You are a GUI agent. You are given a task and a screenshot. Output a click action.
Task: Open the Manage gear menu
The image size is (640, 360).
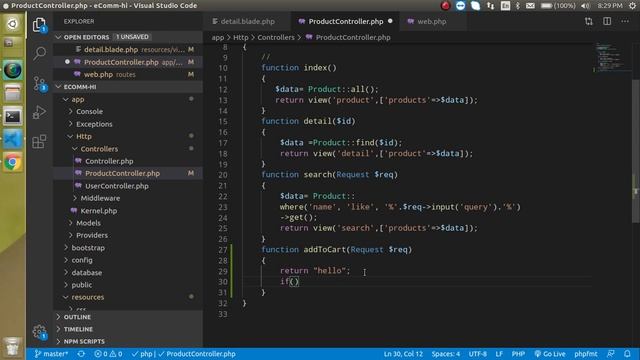pyautogui.click(x=40, y=332)
